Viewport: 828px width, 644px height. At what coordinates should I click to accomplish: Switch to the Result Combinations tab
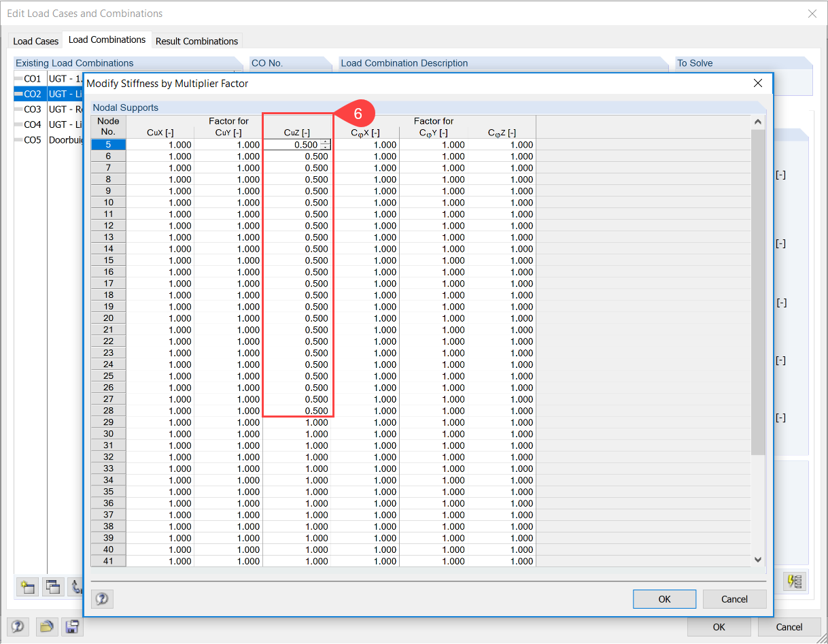(196, 41)
